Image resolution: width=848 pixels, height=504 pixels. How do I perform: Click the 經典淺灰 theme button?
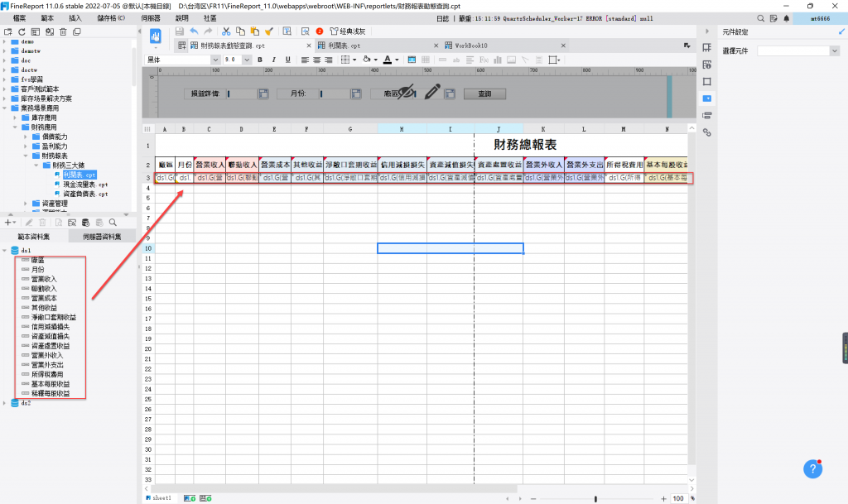tap(348, 31)
